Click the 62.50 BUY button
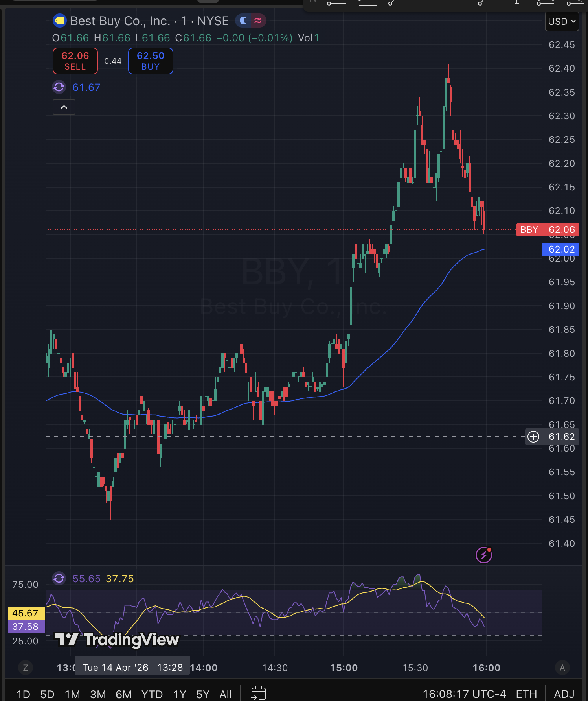 151,61
